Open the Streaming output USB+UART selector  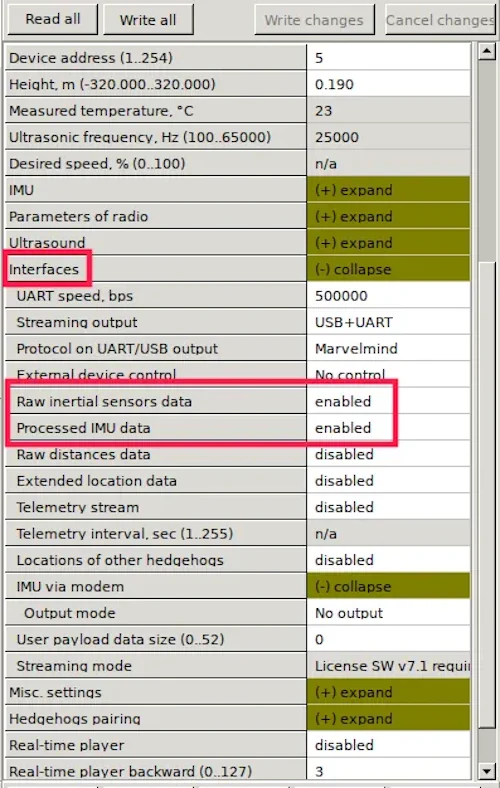pyautogui.click(x=388, y=322)
